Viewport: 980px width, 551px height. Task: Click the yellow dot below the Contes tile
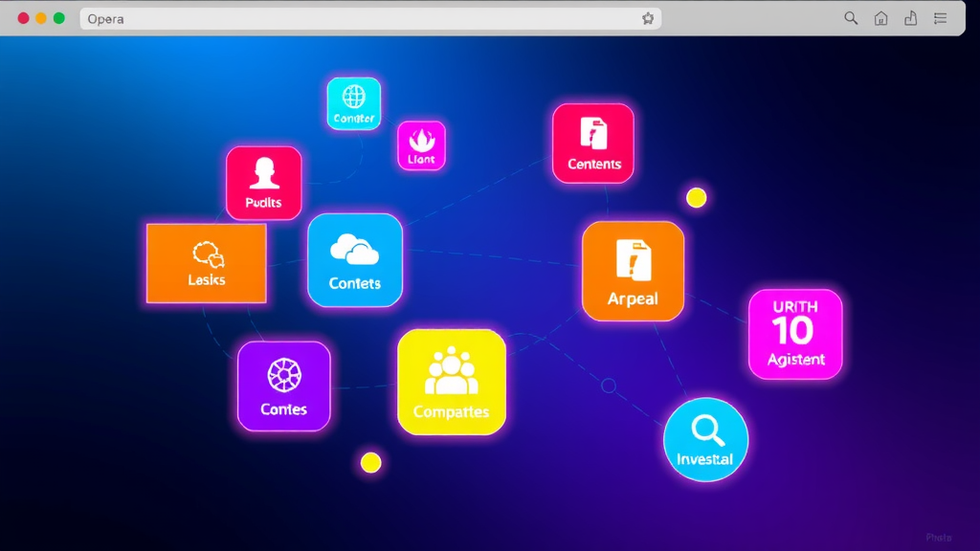(369, 462)
